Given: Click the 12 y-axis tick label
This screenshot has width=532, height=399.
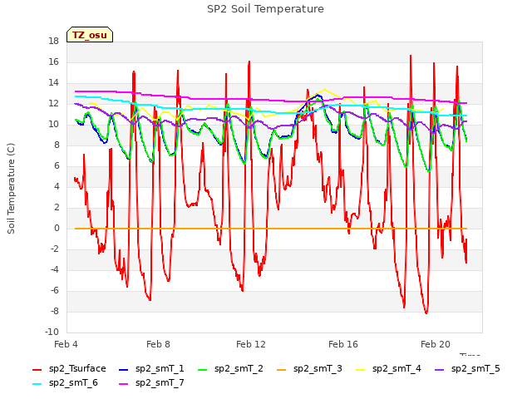Looking at the screenshot, I should [53, 103].
